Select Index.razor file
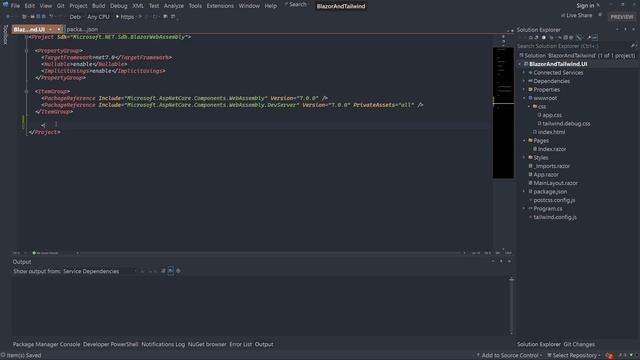This screenshot has width=640, height=360. [x=552, y=149]
